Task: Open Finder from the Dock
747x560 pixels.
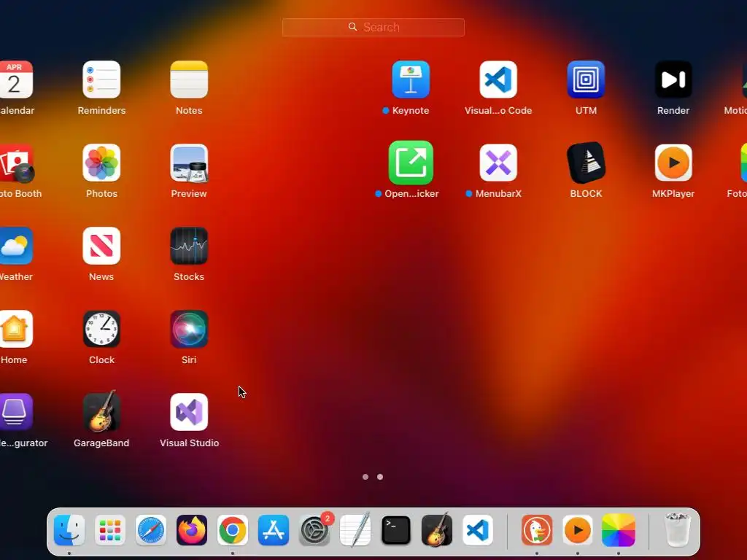Action: tap(69, 530)
